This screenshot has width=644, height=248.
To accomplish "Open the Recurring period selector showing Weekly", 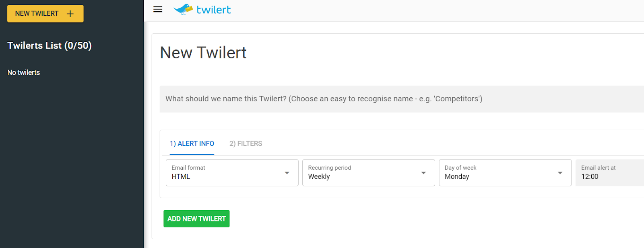I will click(x=368, y=172).
